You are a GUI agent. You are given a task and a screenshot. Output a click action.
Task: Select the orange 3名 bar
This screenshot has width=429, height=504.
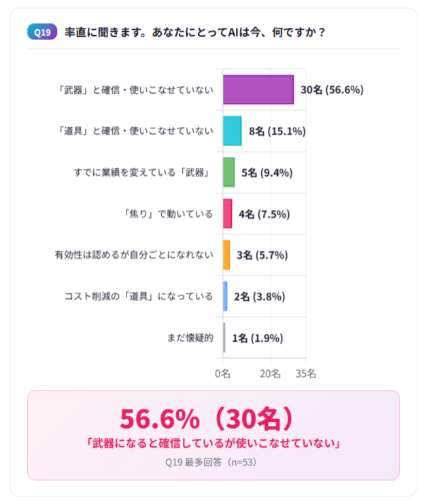point(226,255)
